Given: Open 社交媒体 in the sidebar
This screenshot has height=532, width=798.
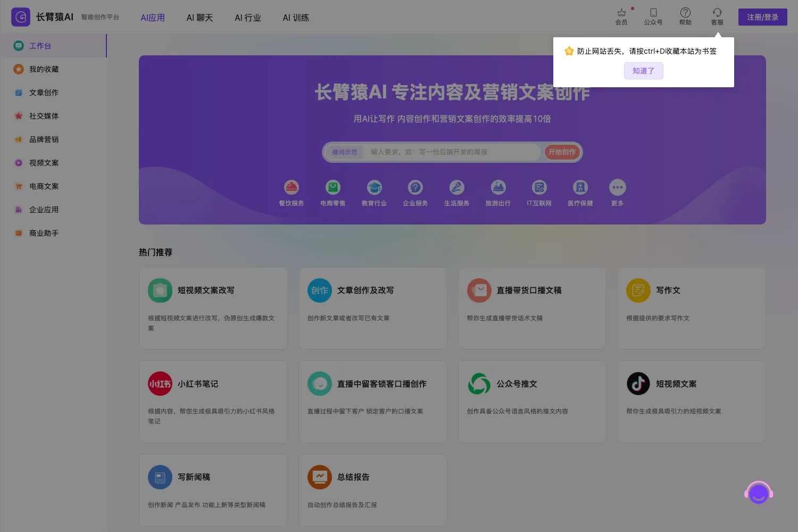Looking at the screenshot, I should pos(53,116).
